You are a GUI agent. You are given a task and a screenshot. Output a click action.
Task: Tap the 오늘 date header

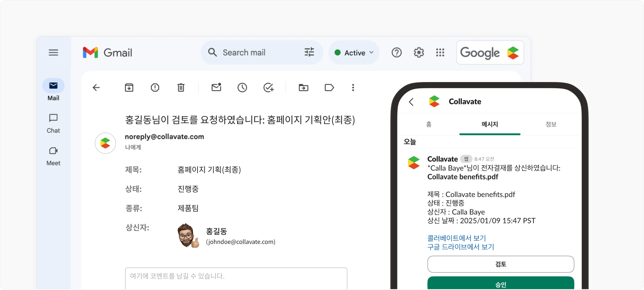pyautogui.click(x=410, y=141)
